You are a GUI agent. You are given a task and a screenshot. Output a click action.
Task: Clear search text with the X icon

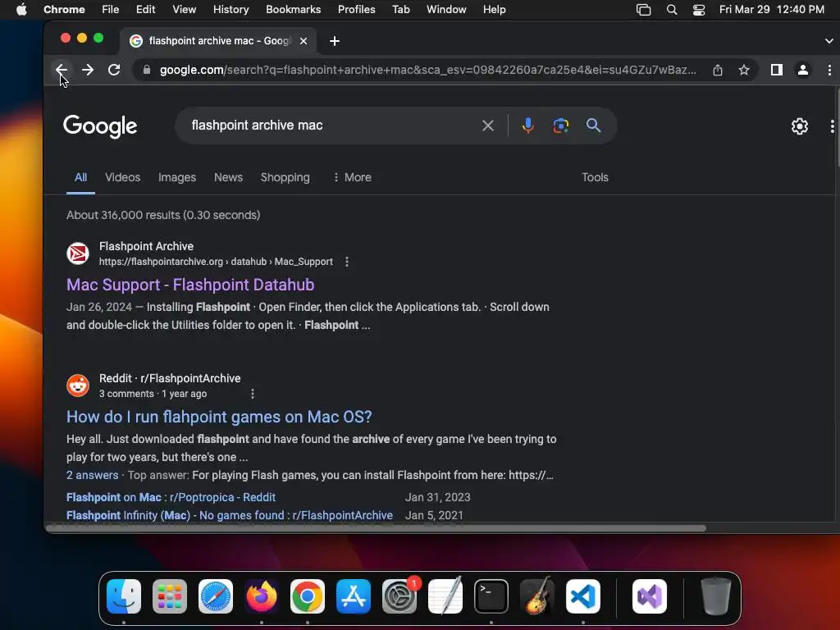[487, 126]
